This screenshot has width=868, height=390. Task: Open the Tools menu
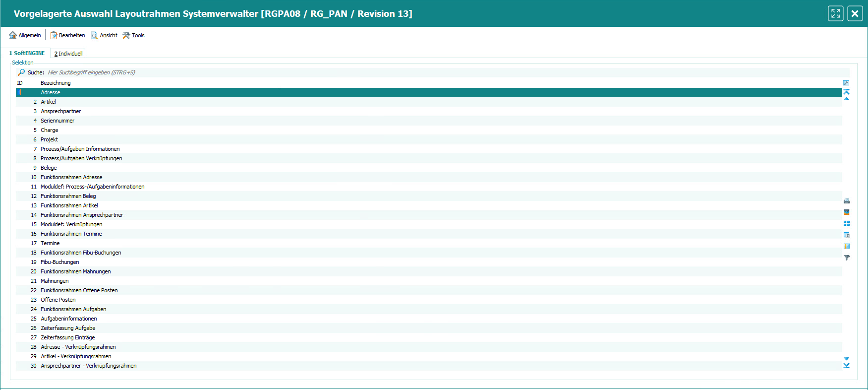click(x=134, y=35)
